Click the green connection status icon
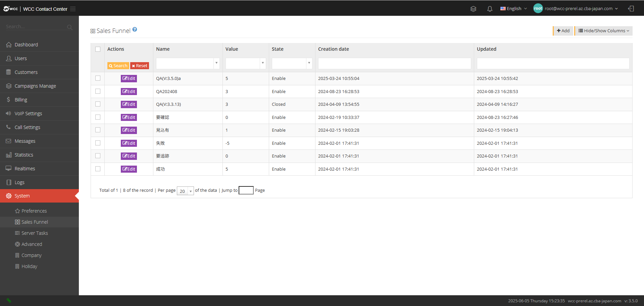The image size is (644, 306). point(9,301)
